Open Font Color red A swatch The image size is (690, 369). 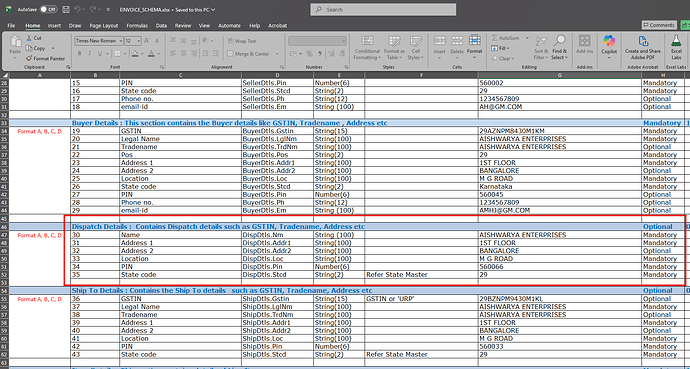coord(151,54)
